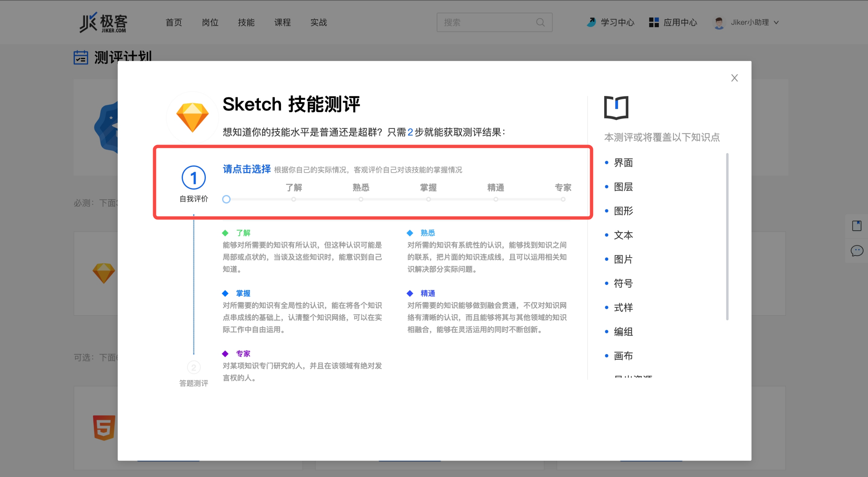Viewport: 868px width, 477px height.
Task: Set self-rating slider to 专家
Action: (x=563, y=199)
